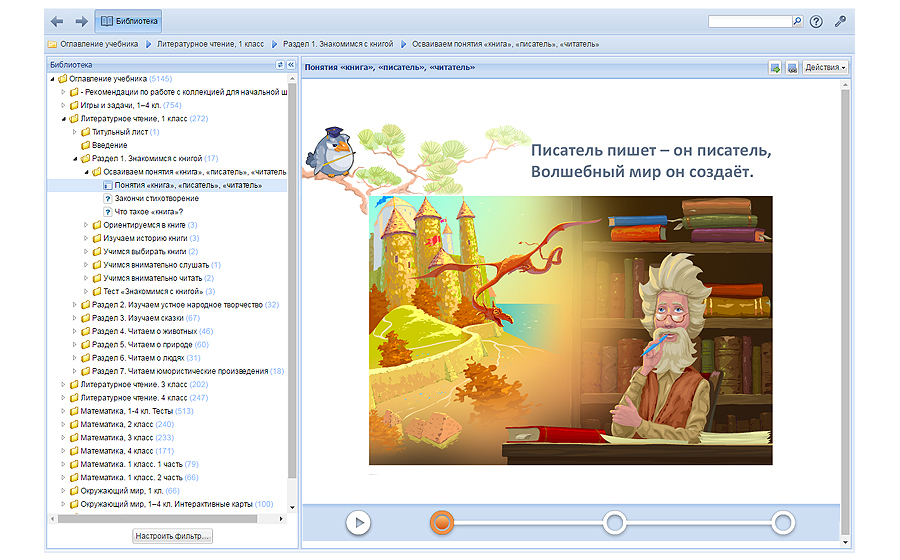Open the Действия dropdown menu
Image resolution: width=900 pixels, height=560 pixels.
(825, 67)
